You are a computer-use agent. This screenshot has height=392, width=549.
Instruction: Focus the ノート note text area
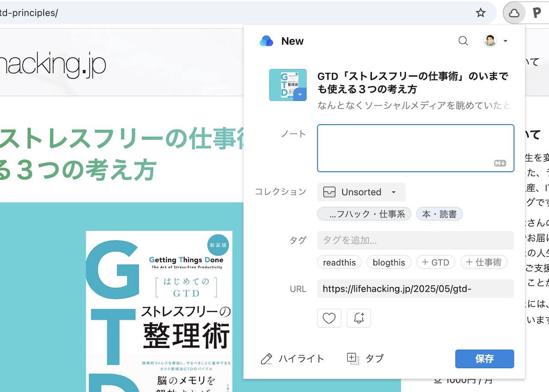click(416, 148)
